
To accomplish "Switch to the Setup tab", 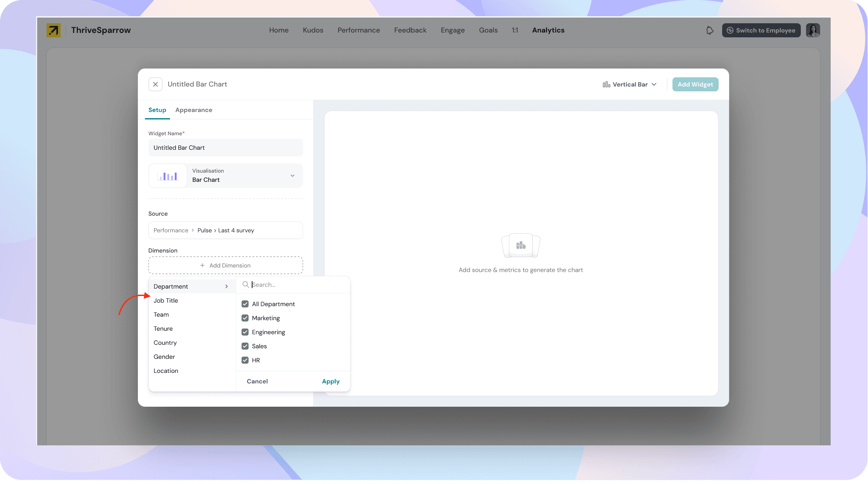I will tap(157, 110).
